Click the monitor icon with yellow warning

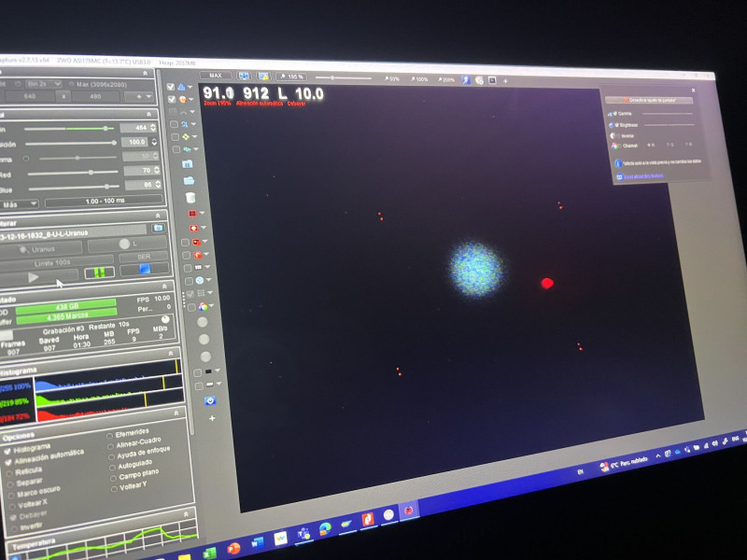[263, 77]
